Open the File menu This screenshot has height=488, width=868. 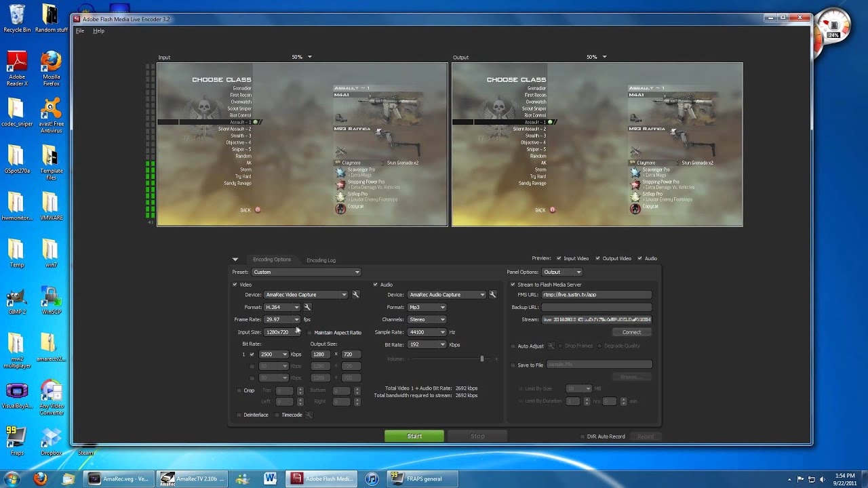(x=80, y=30)
